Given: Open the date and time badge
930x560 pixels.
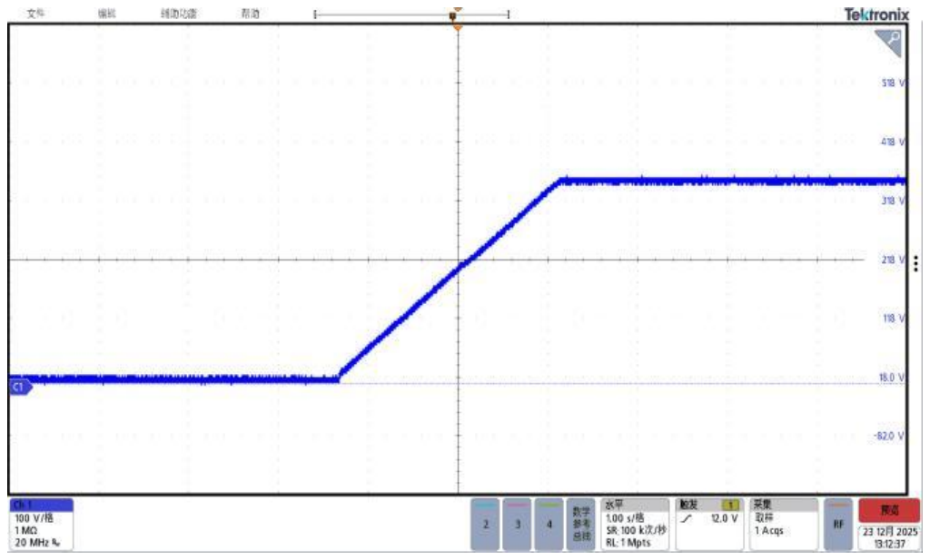Looking at the screenshot, I should (890, 537).
